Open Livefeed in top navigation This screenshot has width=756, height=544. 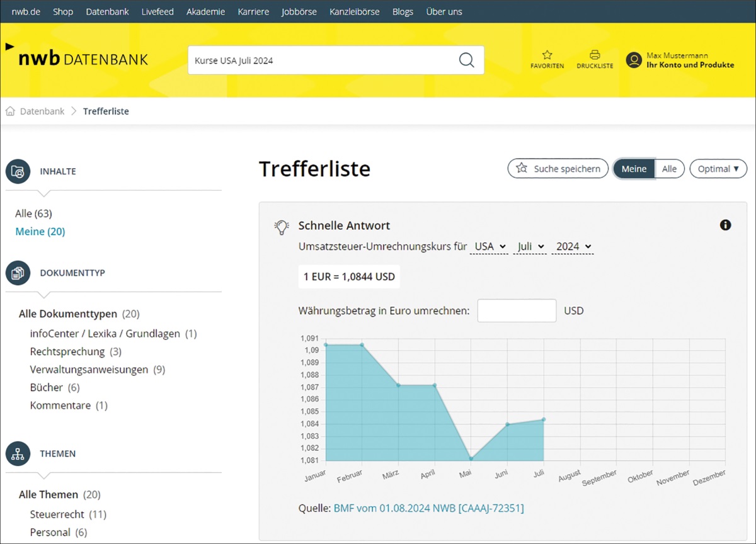click(157, 12)
